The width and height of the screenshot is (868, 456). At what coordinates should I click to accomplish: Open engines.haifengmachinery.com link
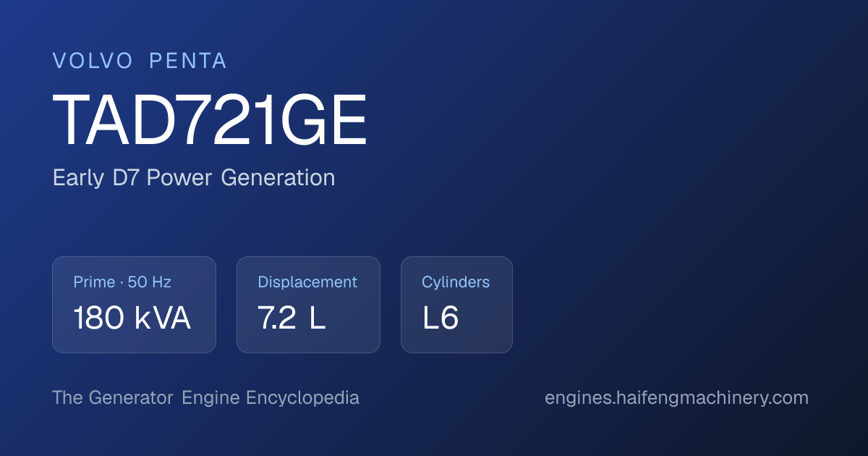676,398
